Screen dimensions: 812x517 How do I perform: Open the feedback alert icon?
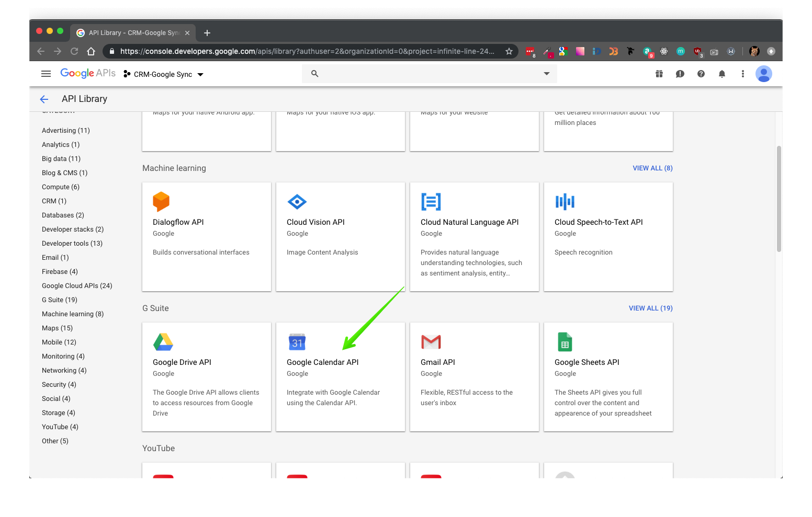point(680,74)
